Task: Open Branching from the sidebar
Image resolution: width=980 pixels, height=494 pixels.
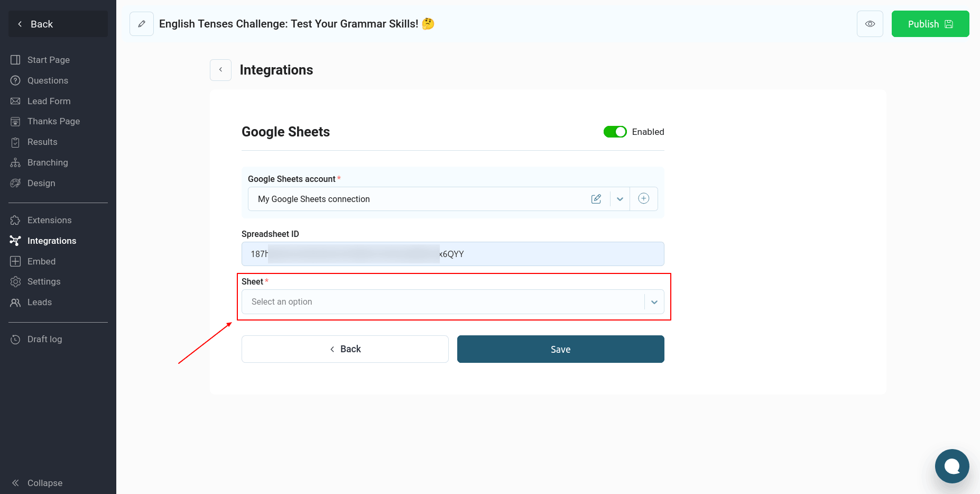Action: [x=48, y=162]
